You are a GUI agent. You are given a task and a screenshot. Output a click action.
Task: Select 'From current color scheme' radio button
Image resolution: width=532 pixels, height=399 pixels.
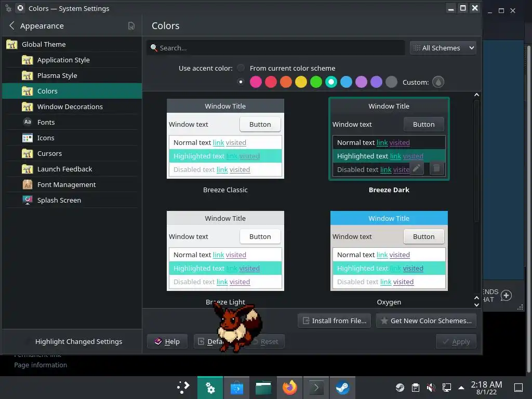click(x=241, y=68)
